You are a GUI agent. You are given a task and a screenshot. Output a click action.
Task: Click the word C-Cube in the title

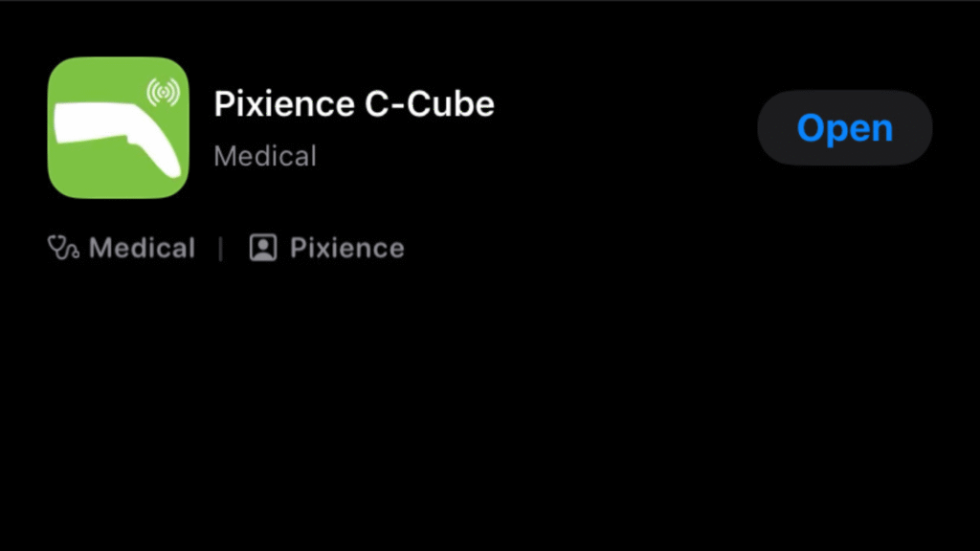[x=430, y=103]
